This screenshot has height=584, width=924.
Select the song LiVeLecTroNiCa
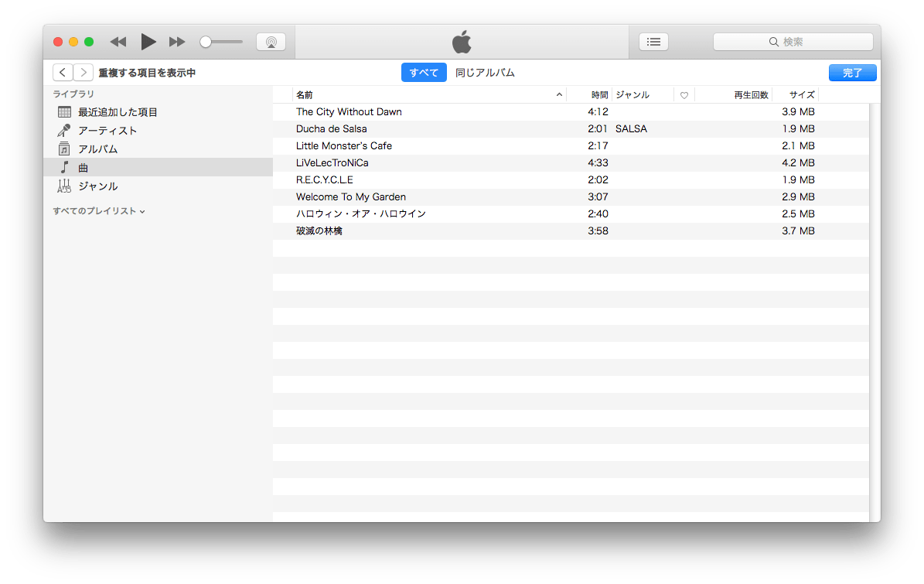[332, 163]
